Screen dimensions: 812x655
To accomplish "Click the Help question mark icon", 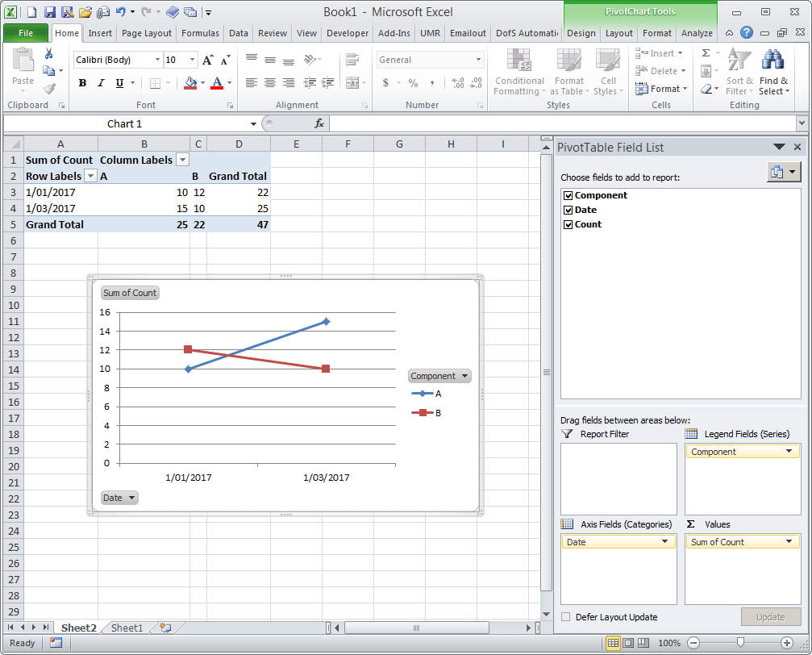I will click(746, 32).
